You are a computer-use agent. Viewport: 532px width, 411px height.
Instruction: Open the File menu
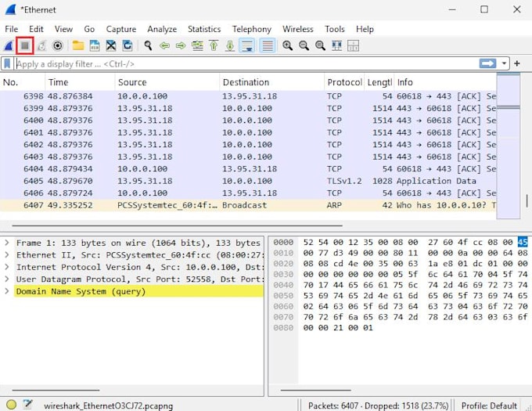tap(11, 29)
